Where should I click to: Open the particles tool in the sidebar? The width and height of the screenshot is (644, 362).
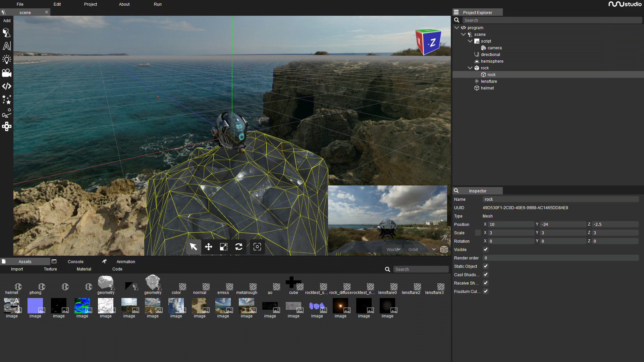pyautogui.click(x=7, y=100)
